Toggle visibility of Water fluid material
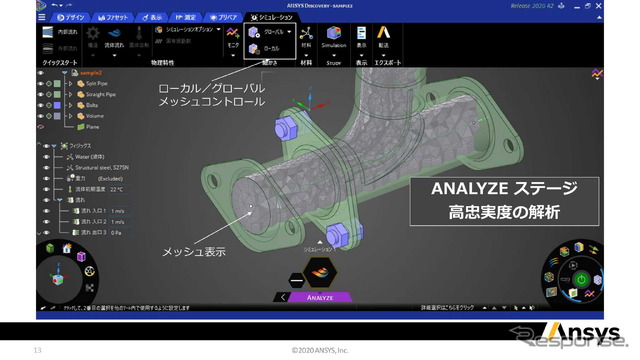Screen dimensions: 640x360 (x=46, y=157)
